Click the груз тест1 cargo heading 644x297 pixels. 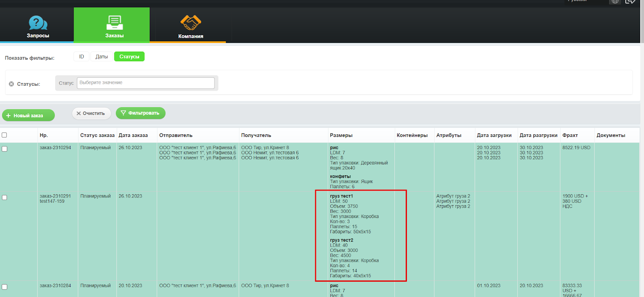tap(341, 196)
